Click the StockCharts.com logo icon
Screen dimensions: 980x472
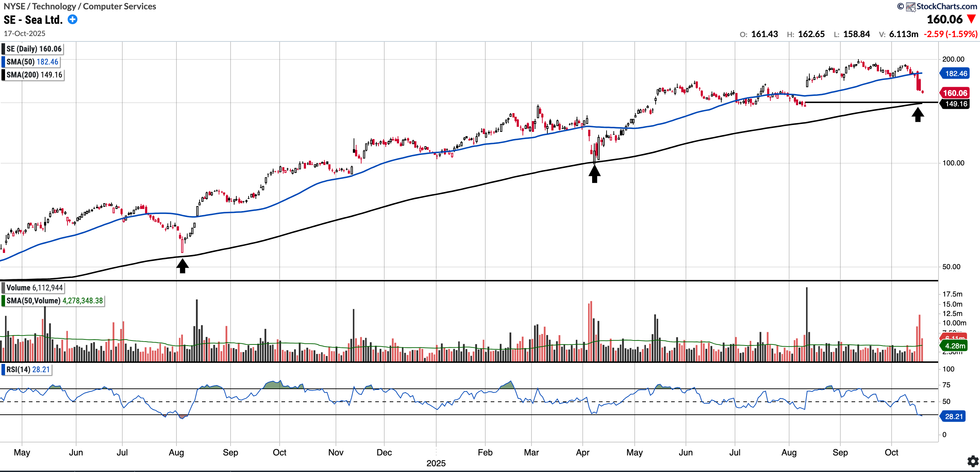pyautogui.click(x=910, y=6)
